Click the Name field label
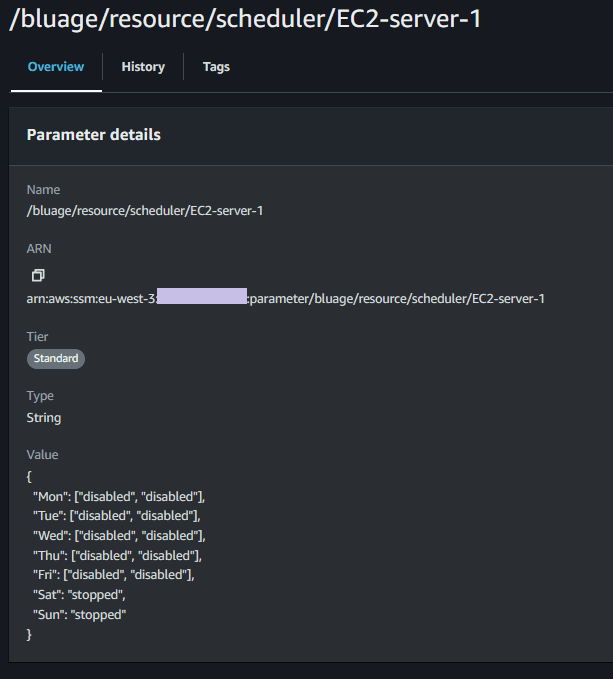613x679 pixels. coord(43,190)
